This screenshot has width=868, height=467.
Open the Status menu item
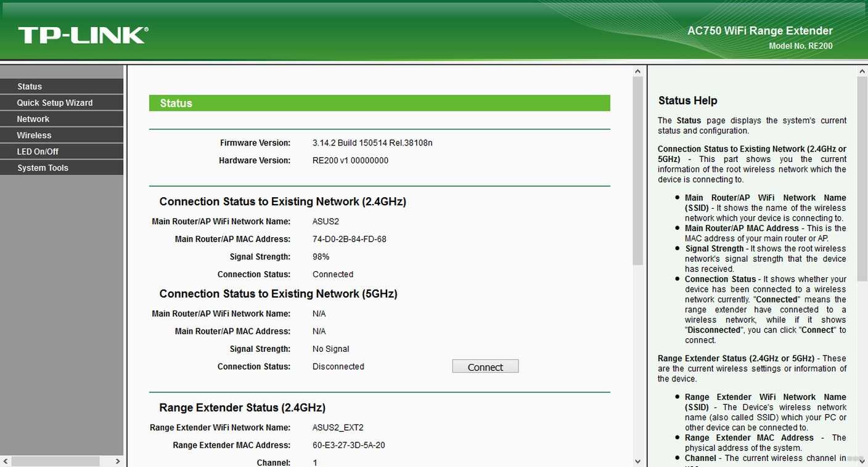click(x=62, y=86)
